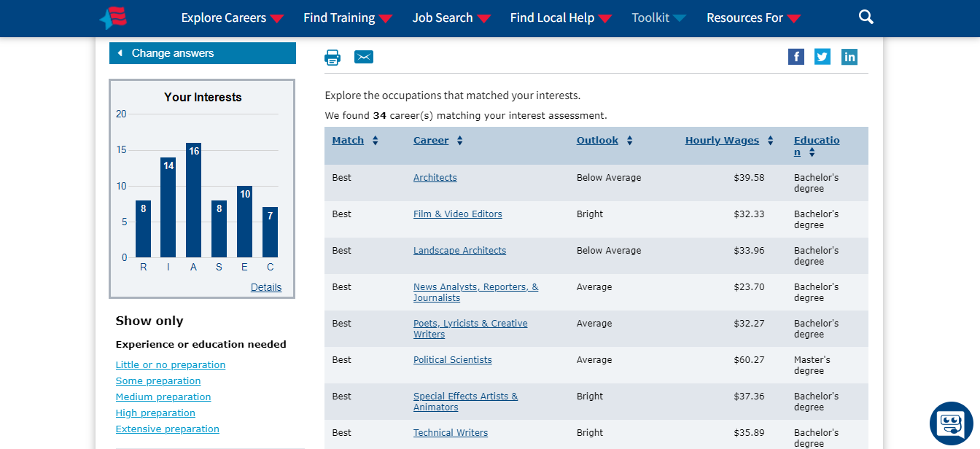The width and height of the screenshot is (980, 449).
Task: Click the CareerOneStop logo icon
Action: coord(113,17)
